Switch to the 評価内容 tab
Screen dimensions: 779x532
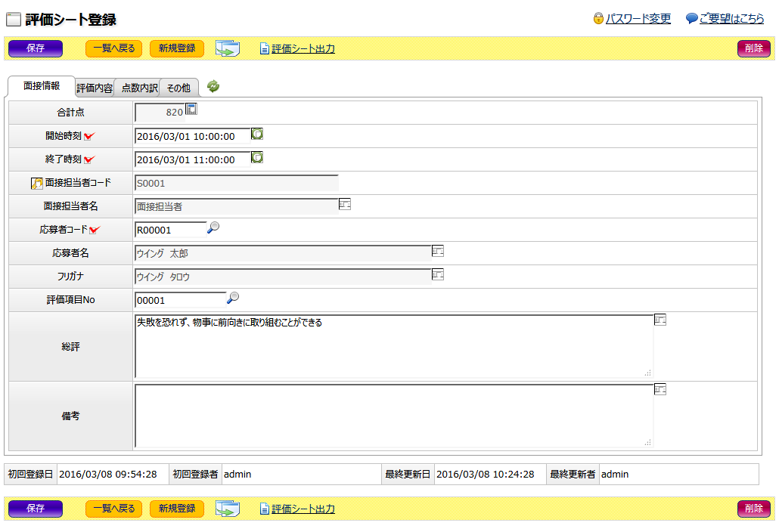[x=95, y=88]
